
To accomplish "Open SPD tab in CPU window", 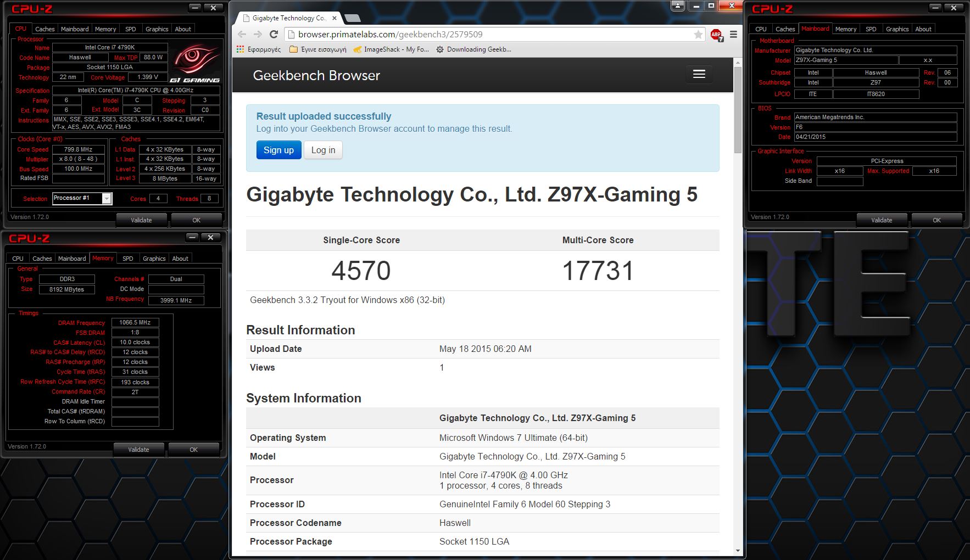I will coord(131,29).
